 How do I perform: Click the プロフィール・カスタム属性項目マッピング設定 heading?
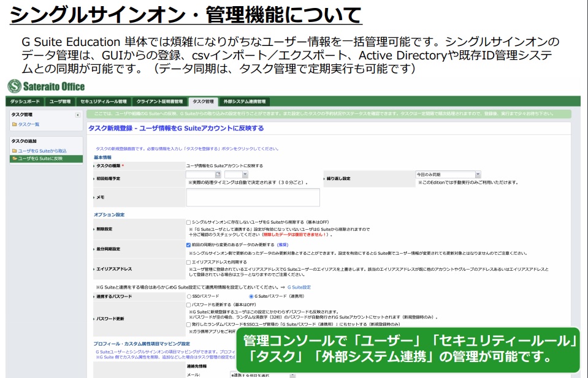[x=142, y=344]
